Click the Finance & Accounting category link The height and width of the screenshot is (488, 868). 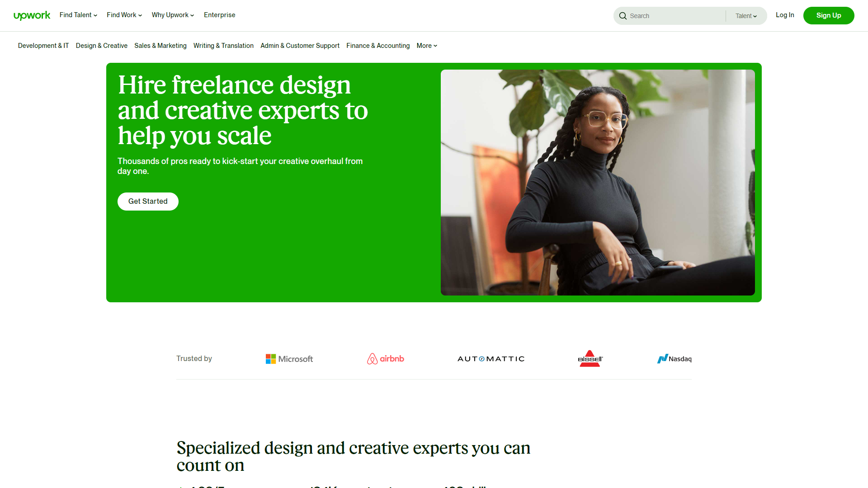(378, 45)
